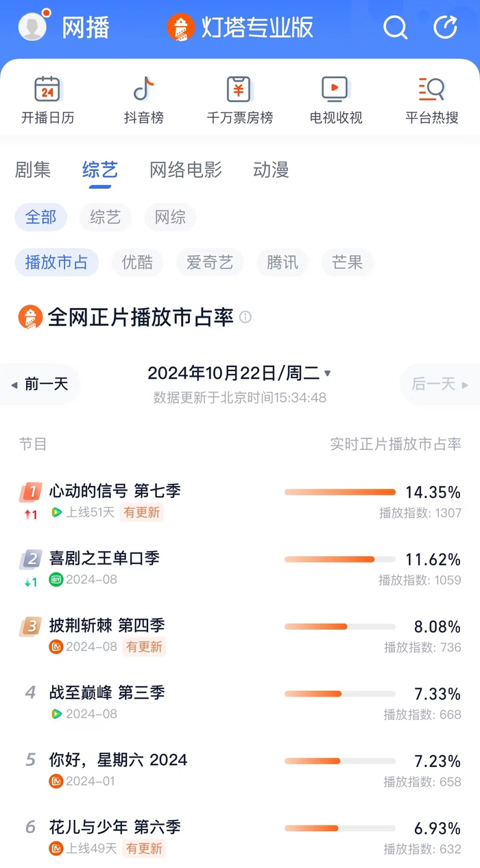View the info tooltip next to 全网正片播放市占率
The height and width of the screenshot is (868, 480).
245,317
